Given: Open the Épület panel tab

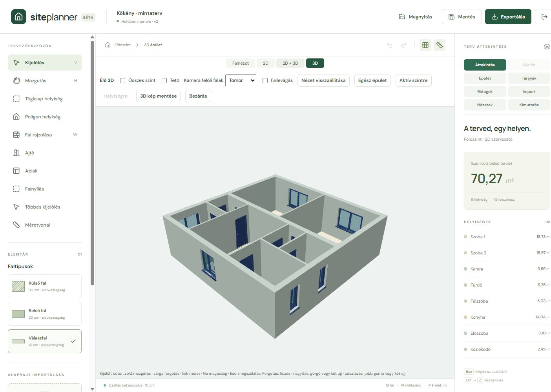Looking at the screenshot, I should tap(485, 78).
